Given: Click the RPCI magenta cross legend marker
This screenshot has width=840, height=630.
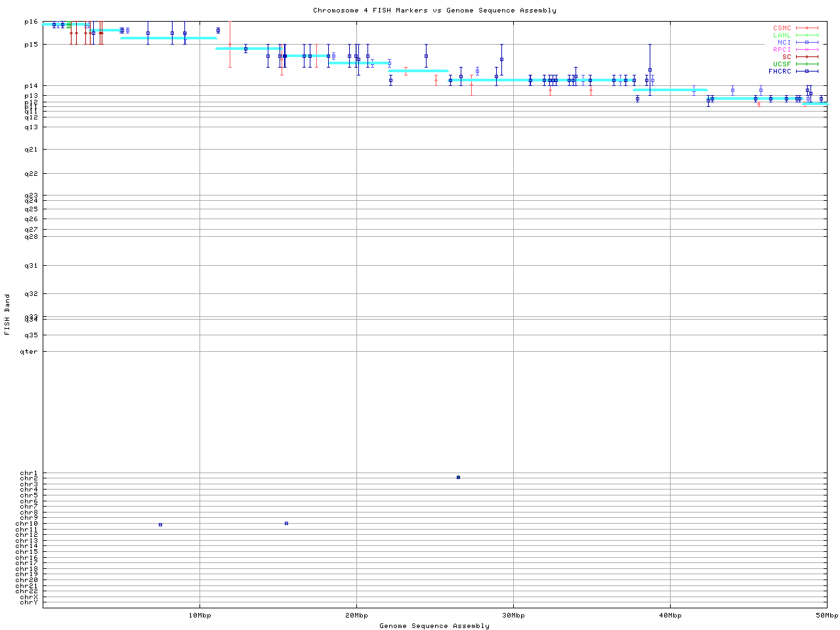Looking at the screenshot, I should click(x=807, y=50).
